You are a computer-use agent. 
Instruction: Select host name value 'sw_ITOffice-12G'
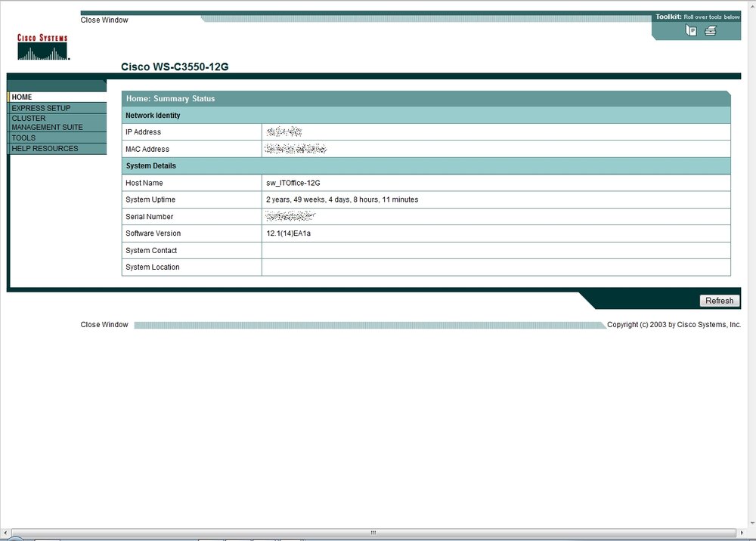293,183
